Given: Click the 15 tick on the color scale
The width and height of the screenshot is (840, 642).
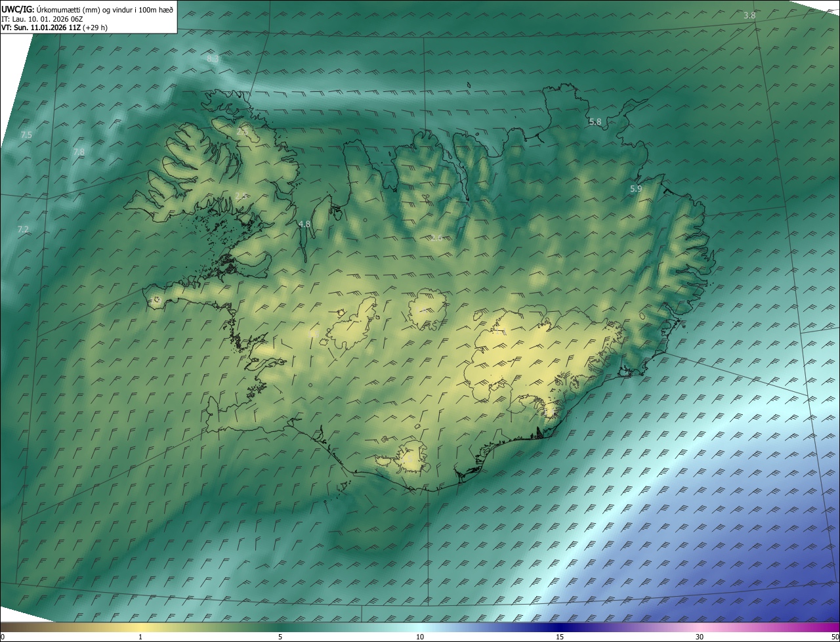Looking at the screenshot, I should point(560,637).
